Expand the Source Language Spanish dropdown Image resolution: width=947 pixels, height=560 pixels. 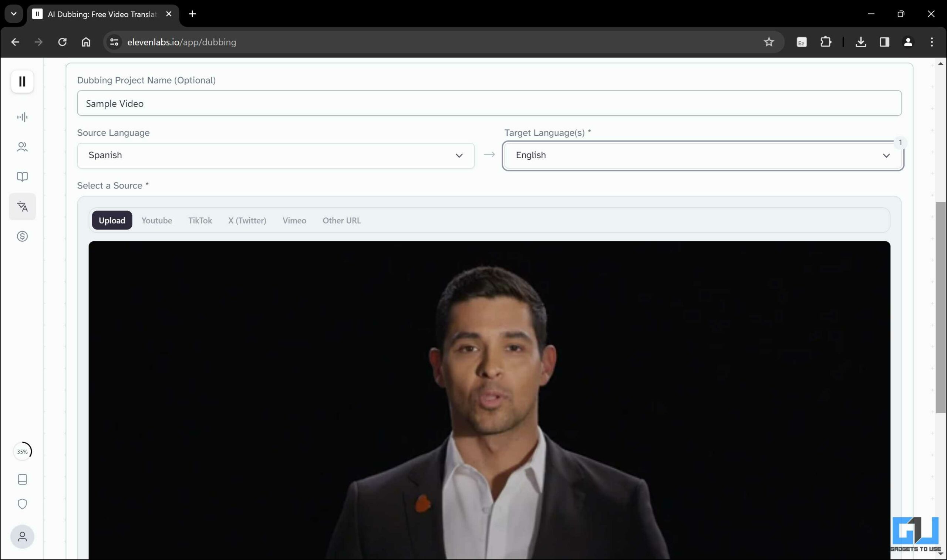(275, 156)
